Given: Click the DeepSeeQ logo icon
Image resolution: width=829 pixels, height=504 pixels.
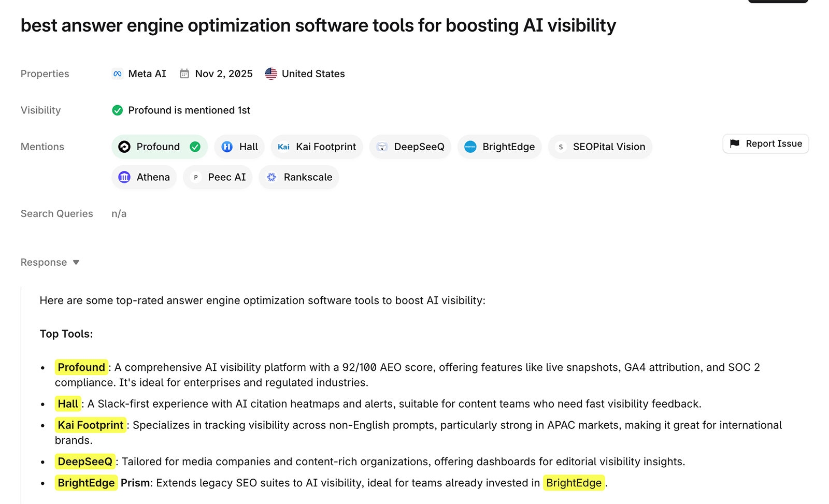Looking at the screenshot, I should (x=382, y=147).
